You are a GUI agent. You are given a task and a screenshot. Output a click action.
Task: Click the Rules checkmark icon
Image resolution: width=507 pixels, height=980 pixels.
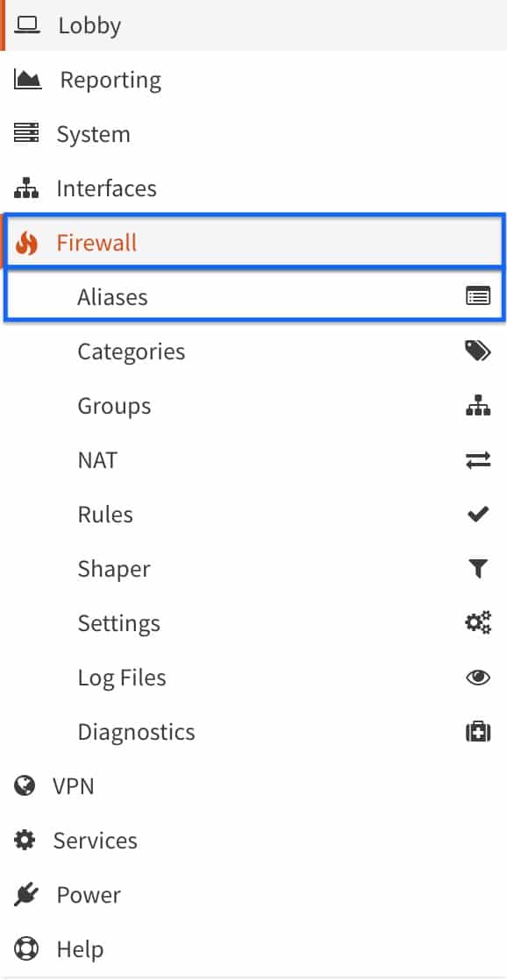pyautogui.click(x=478, y=515)
